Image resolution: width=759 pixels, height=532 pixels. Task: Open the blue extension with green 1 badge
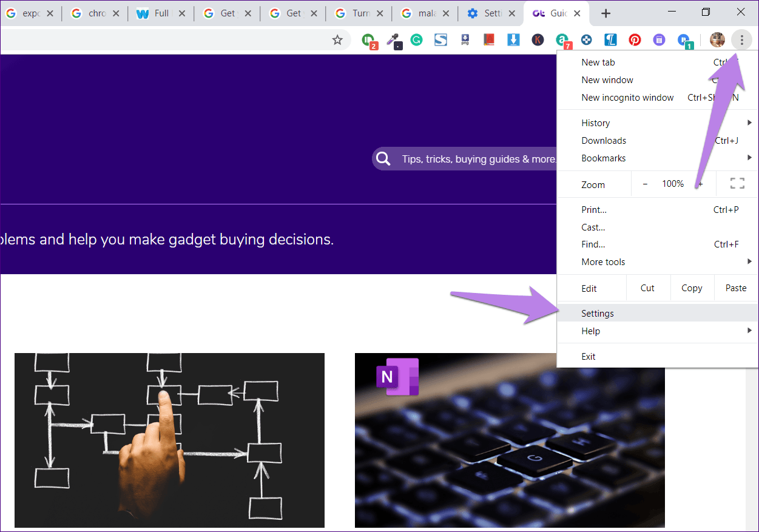685,41
